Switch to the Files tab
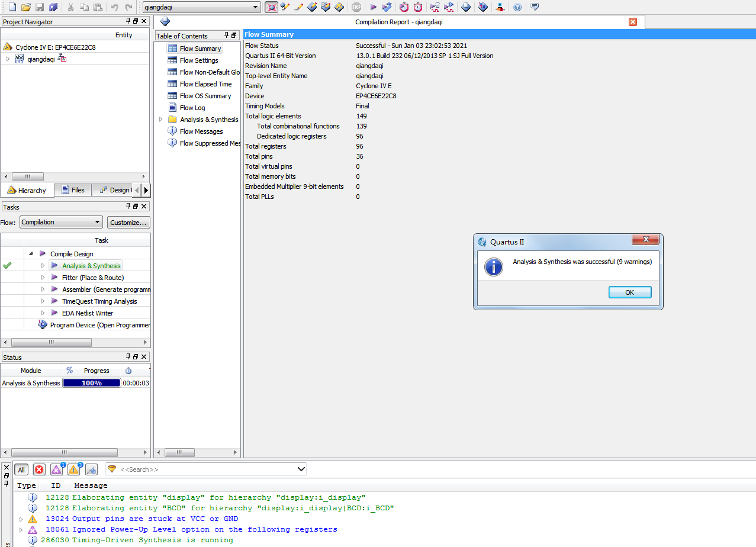The width and height of the screenshot is (756, 547). [x=73, y=190]
